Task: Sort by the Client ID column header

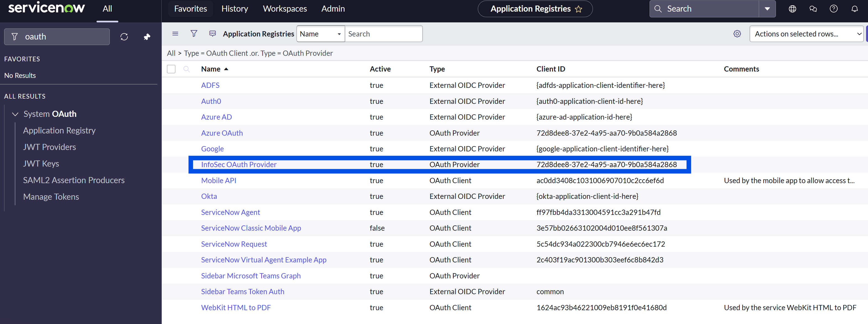Action: click(x=551, y=69)
